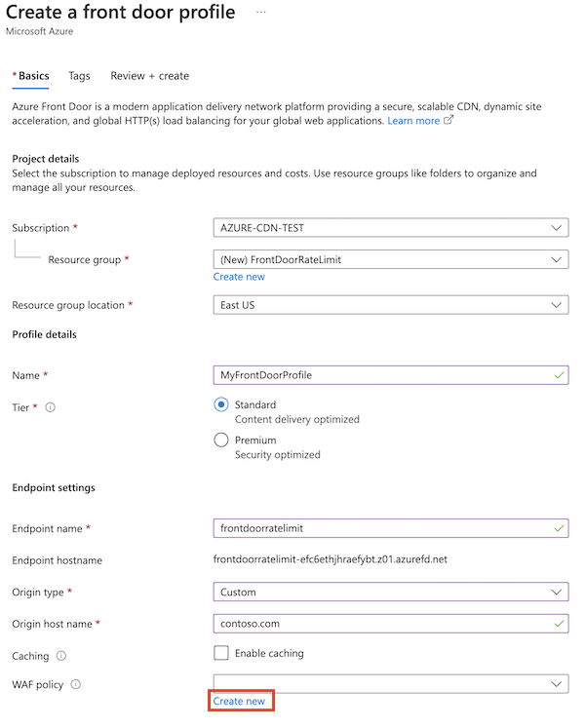This screenshot has width=585, height=728.
Task: Expand the Origin type dropdown
Action: coord(390,592)
